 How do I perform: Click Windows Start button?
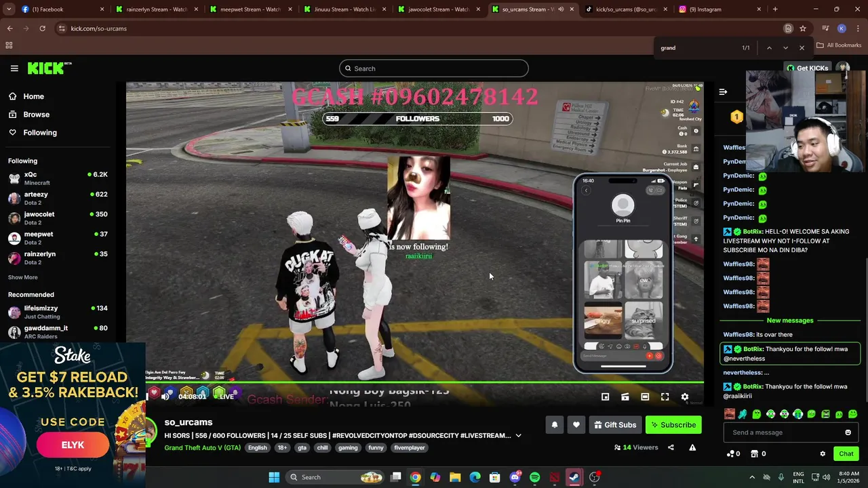274,477
